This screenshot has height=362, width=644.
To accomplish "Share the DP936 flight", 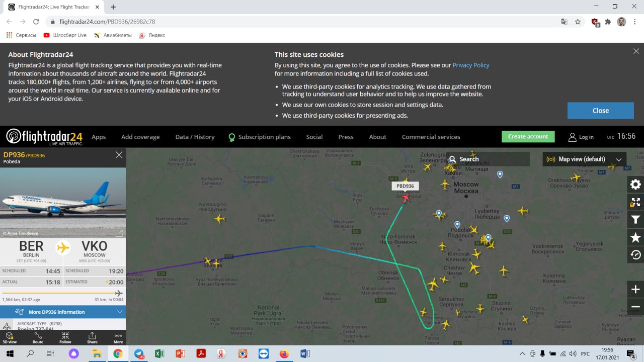I will click(x=92, y=337).
